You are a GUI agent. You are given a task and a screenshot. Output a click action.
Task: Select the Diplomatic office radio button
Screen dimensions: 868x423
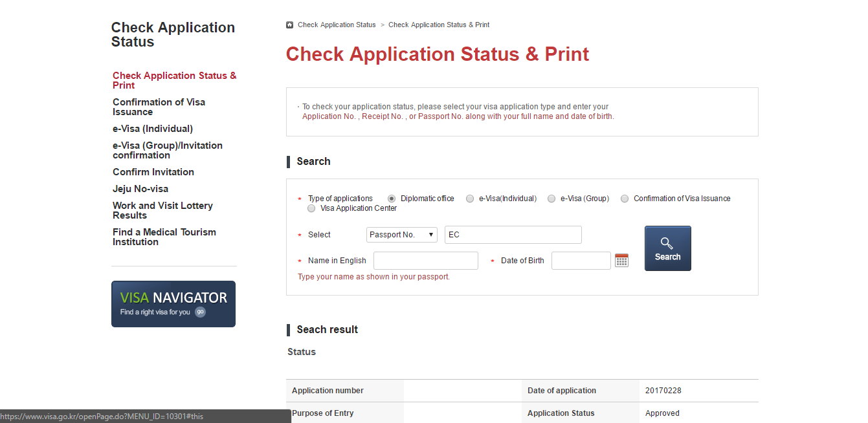(x=392, y=199)
